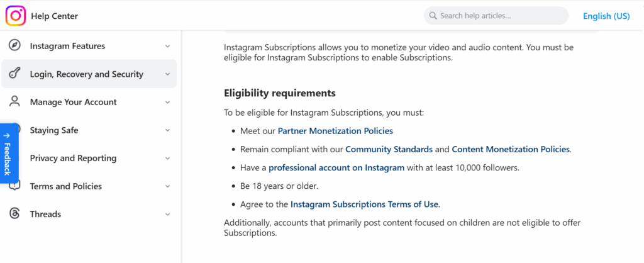
Task: Click the 'Be 18 years or older.' bullet
Action: (279, 186)
